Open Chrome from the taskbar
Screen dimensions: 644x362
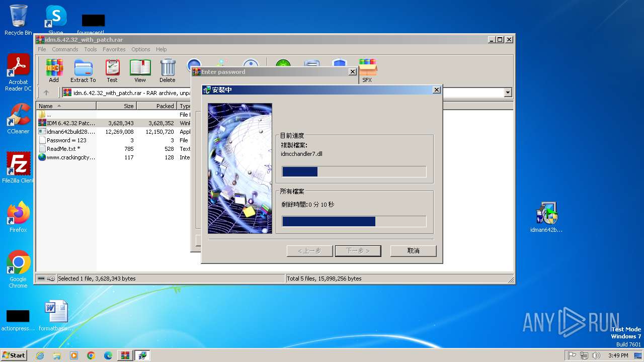(91, 355)
